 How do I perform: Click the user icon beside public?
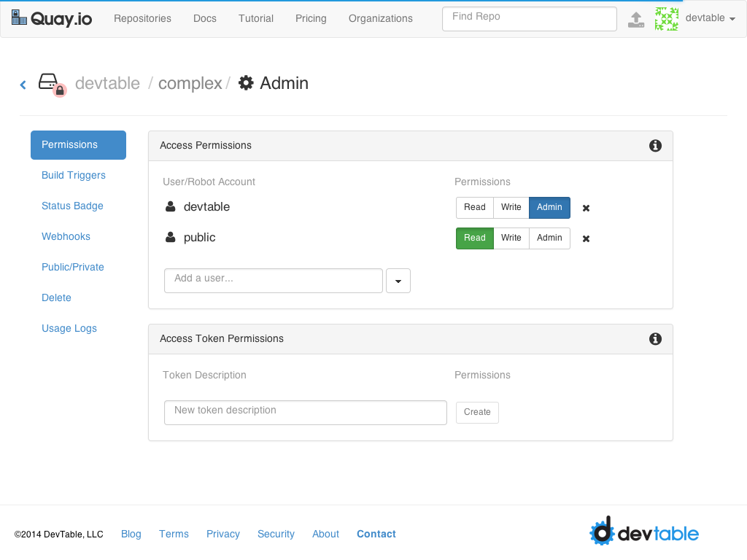(170, 237)
